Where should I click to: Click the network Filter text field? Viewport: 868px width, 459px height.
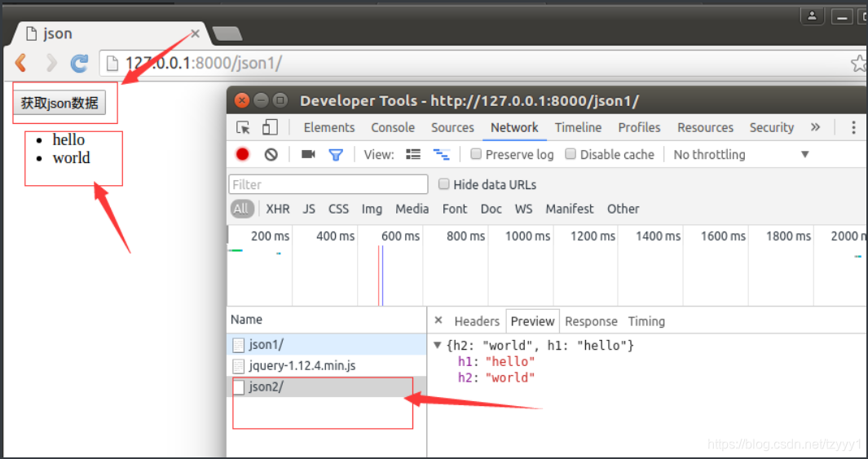(328, 184)
